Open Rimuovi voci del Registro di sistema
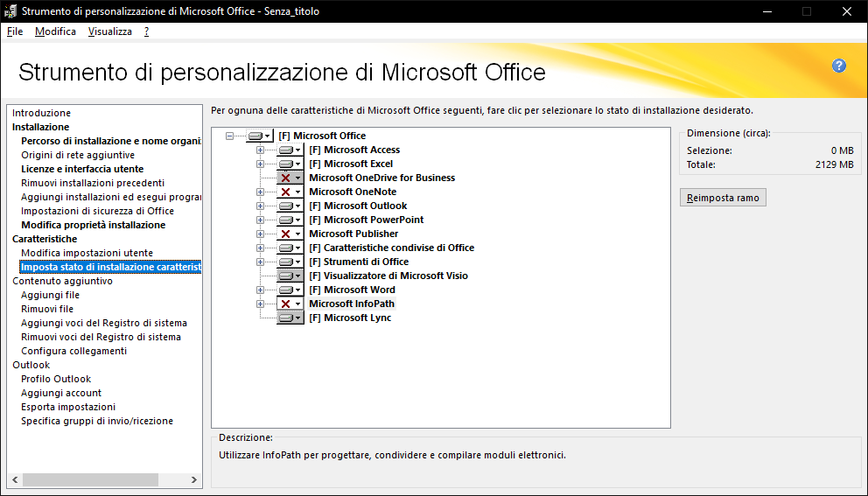The height and width of the screenshot is (496, 868). coord(101,337)
